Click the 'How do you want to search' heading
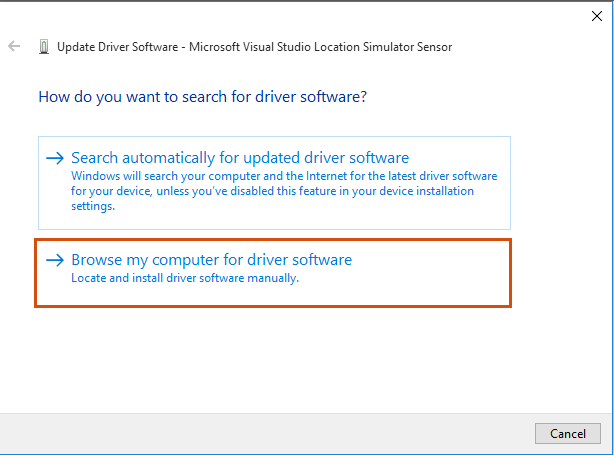 point(202,97)
